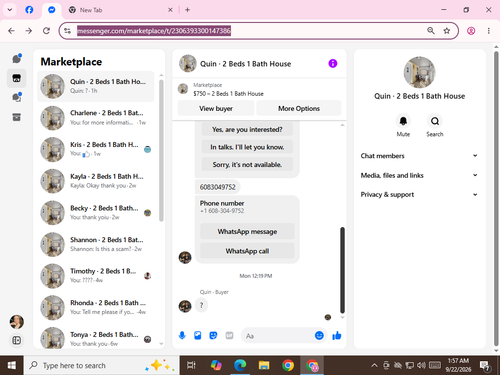This screenshot has width=500, height=375.
Task: Click the View buyer button
Action: (216, 108)
